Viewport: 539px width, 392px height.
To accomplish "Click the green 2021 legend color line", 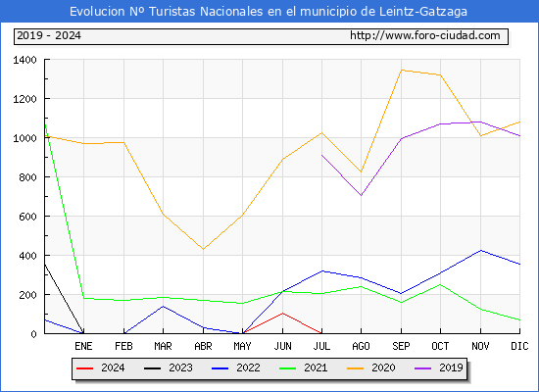I will 288,368.
